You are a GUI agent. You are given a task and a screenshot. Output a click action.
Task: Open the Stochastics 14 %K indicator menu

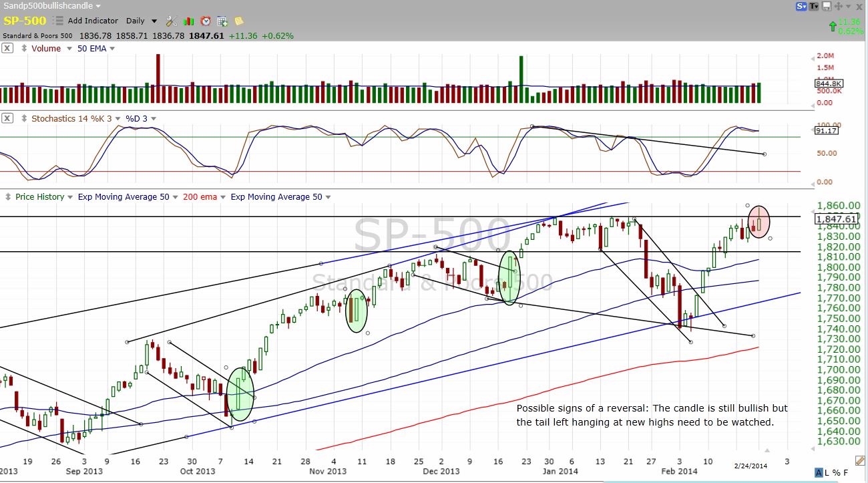(71, 119)
